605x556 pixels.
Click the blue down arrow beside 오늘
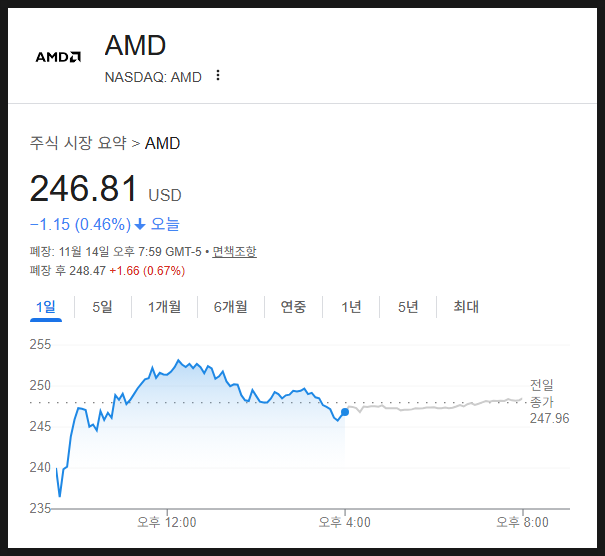pos(140,224)
